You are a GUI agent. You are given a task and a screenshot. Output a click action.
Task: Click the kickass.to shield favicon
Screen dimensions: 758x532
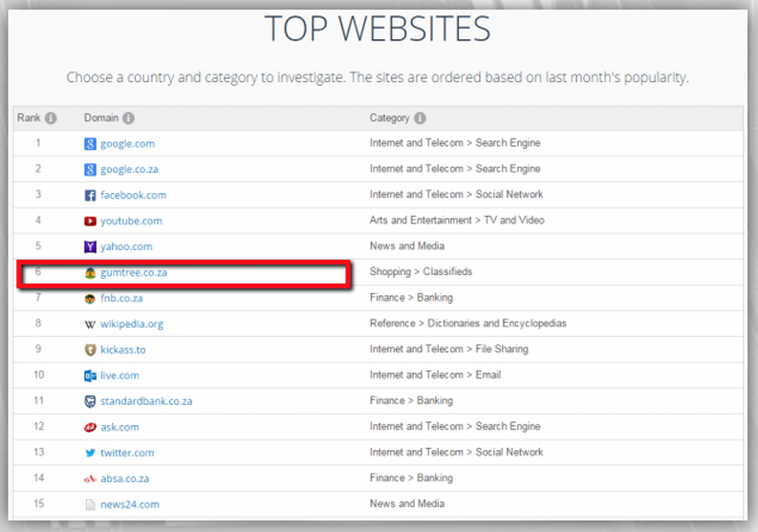point(90,350)
